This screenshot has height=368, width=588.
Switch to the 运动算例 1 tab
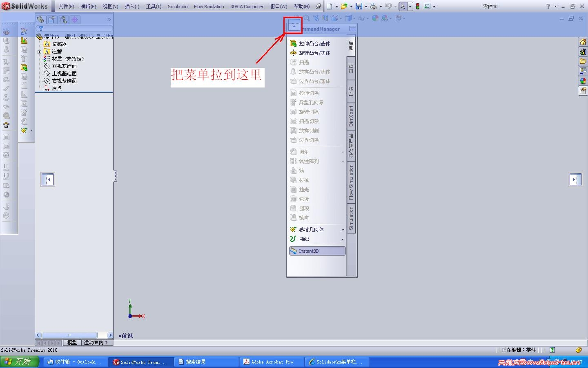tap(96, 343)
